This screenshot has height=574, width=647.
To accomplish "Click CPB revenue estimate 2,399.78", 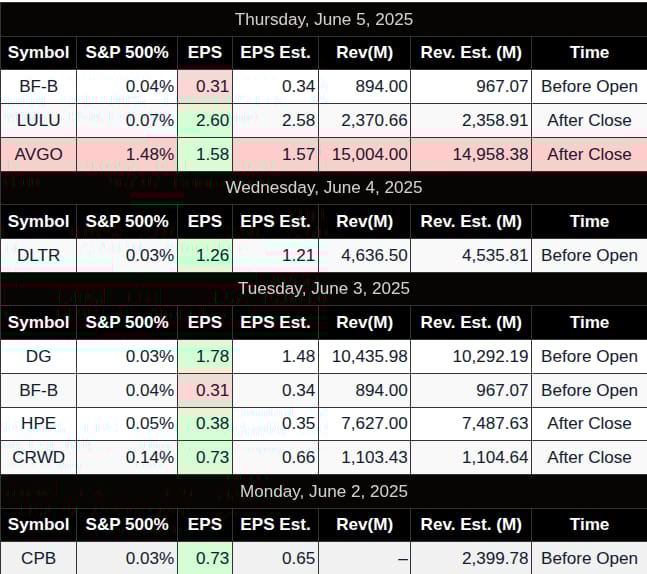I will click(495, 558).
